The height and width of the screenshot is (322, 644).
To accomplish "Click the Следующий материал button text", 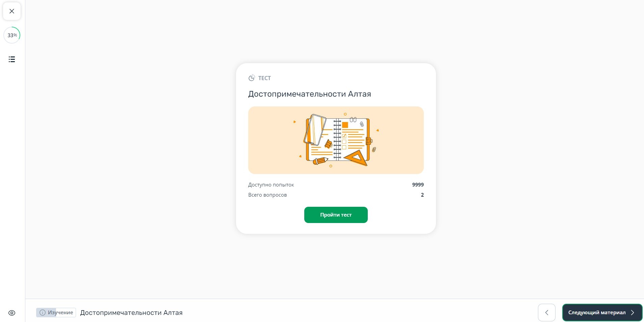I will click(597, 313).
